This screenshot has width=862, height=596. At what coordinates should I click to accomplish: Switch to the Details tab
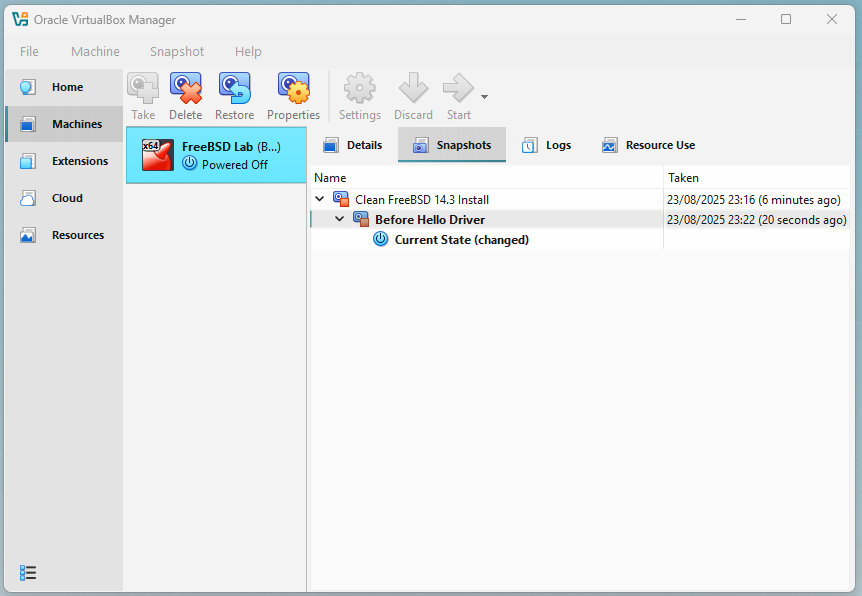point(353,145)
